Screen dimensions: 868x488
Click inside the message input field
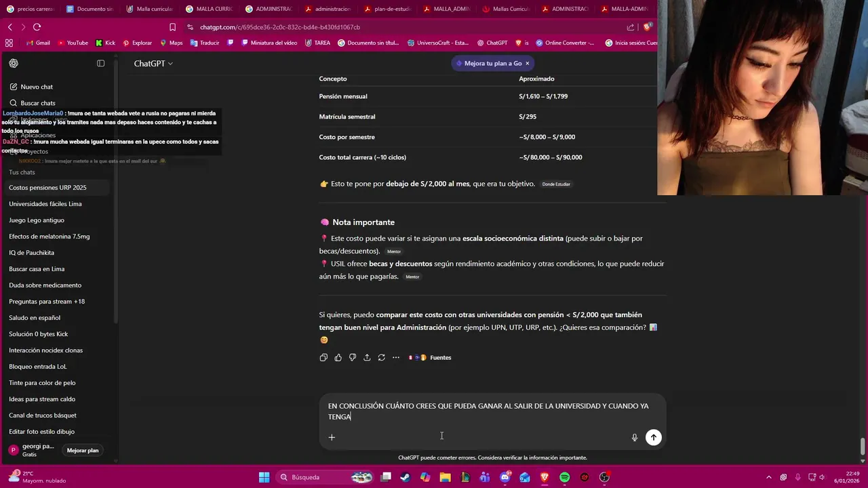488,411
